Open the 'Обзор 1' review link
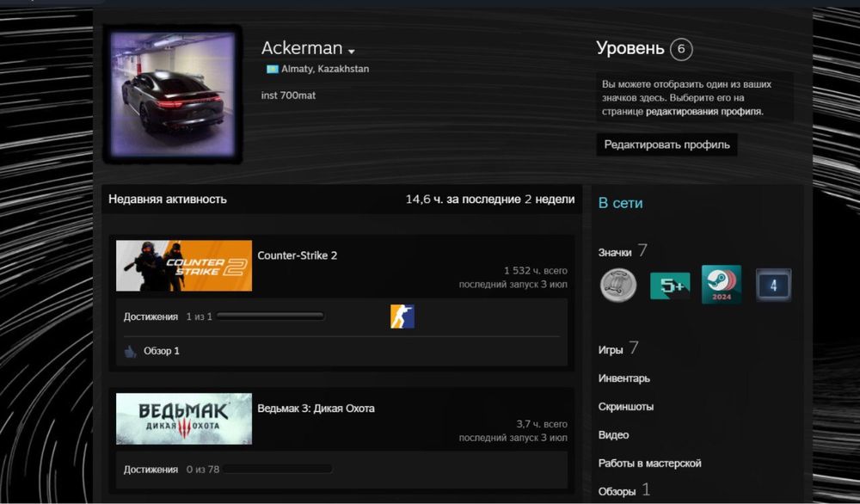The image size is (860, 504). pos(162,351)
